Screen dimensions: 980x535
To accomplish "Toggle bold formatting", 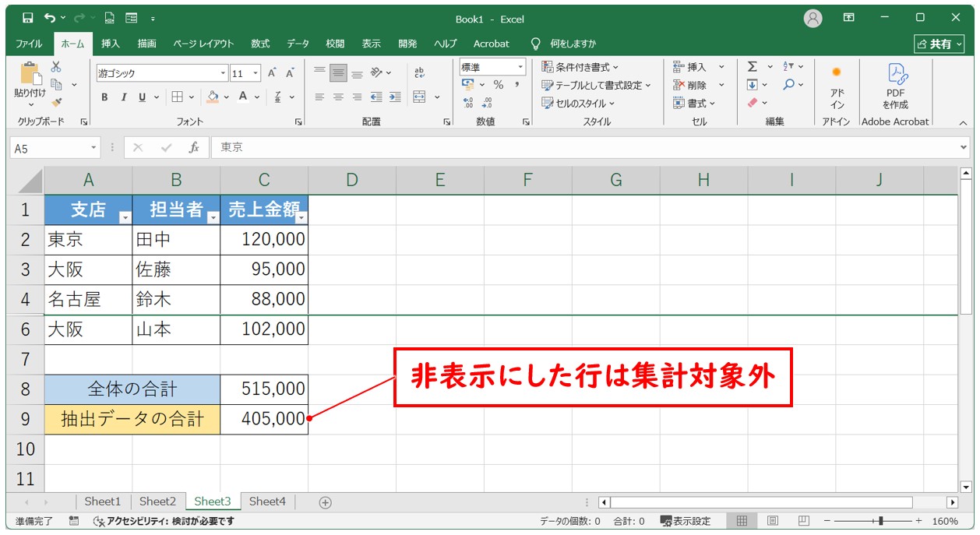I will pos(104,97).
